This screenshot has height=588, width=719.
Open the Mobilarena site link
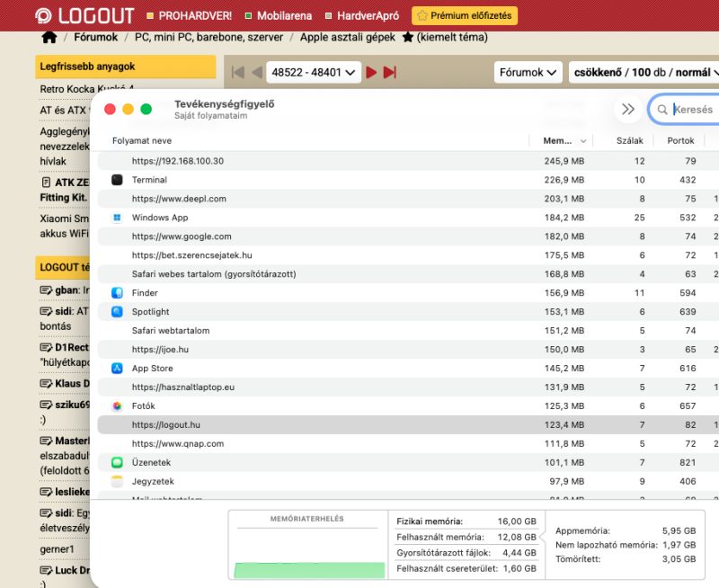click(x=279, y=15)
